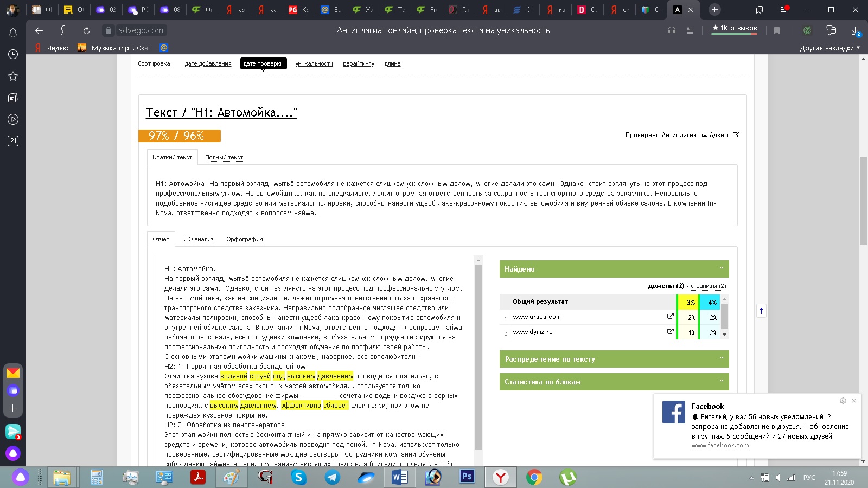The width and height of the screenshot is (868, 488).
Task: Dismiss the Facebook notification popup
Action: pos(854,401)
